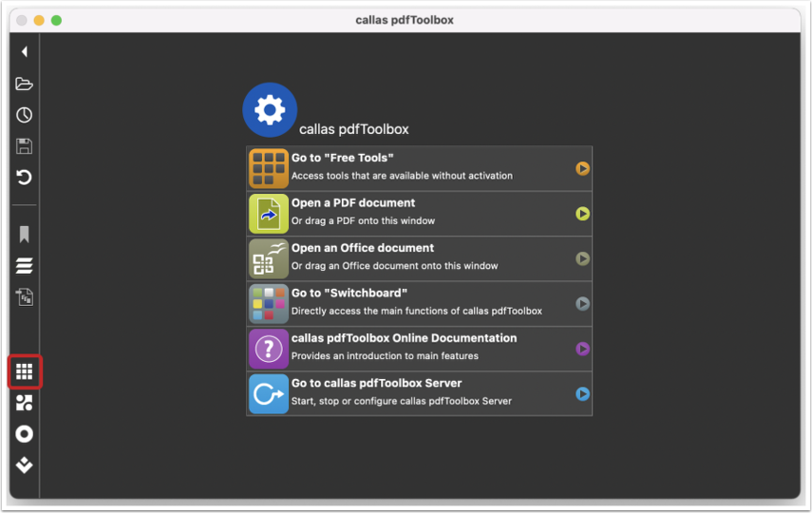This screenshot has width=812, height=513.
Task: Click the save floppy disk icon
Action: (25, 146)
